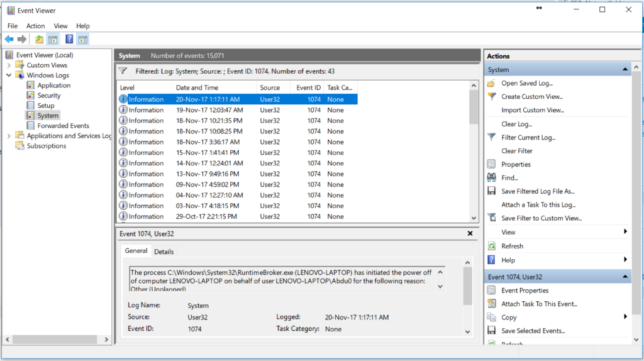Open the Action menu
The width and height of the screenshot is (644, 361).
pos(35,26)
